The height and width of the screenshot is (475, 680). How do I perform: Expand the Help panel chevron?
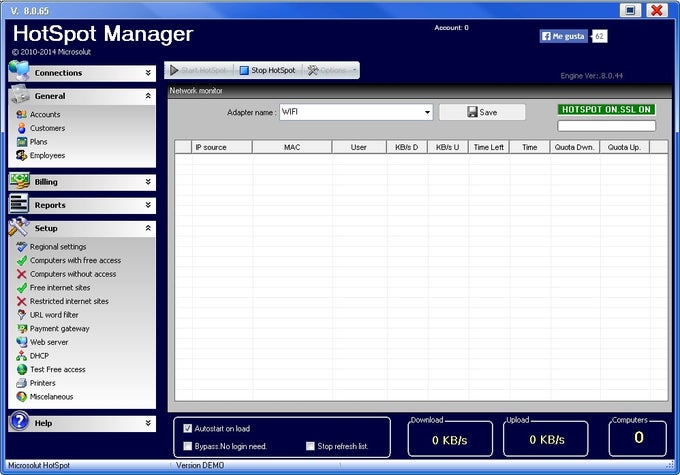coord(148,423)
